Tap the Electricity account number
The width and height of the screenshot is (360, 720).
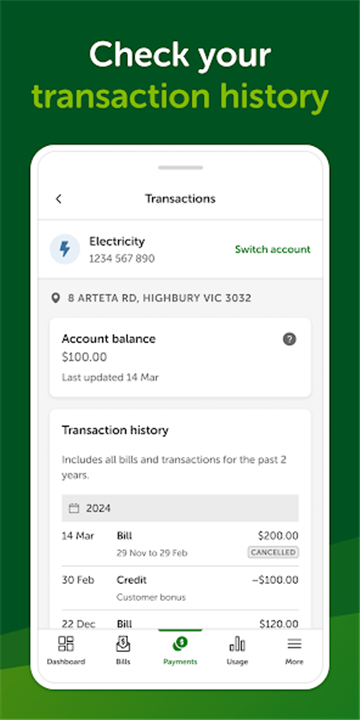pyautogui.click(x=122, y=259)
